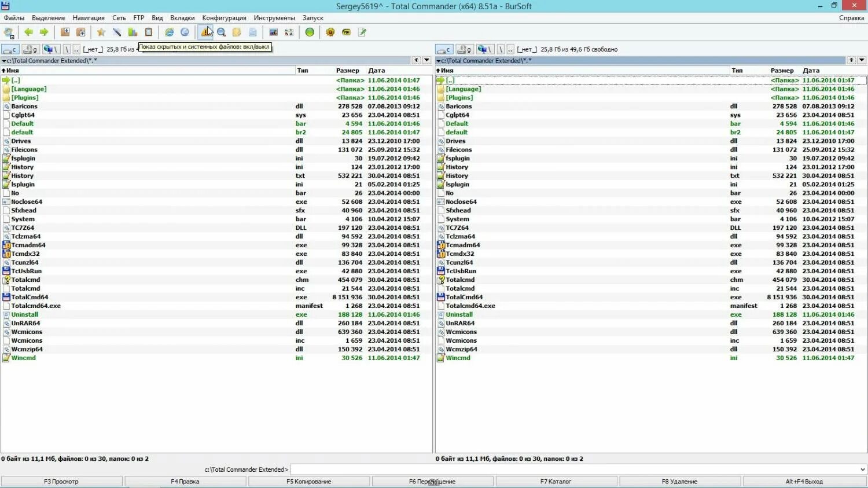868x488 pixels.
Task: Click F5 Копирование button
Action: click(309, 482)
